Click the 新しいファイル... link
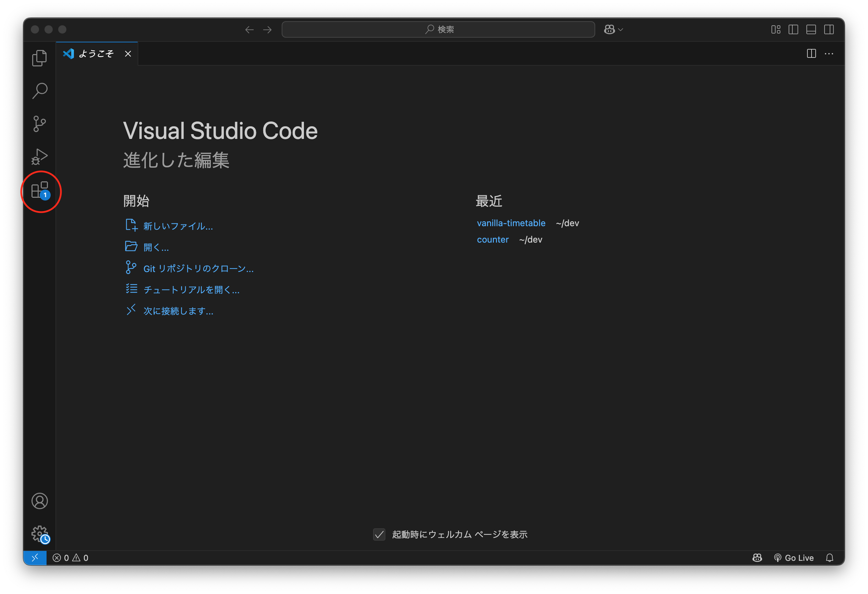The height and width of the screenshot is (594, 868). tap(178, 226)
